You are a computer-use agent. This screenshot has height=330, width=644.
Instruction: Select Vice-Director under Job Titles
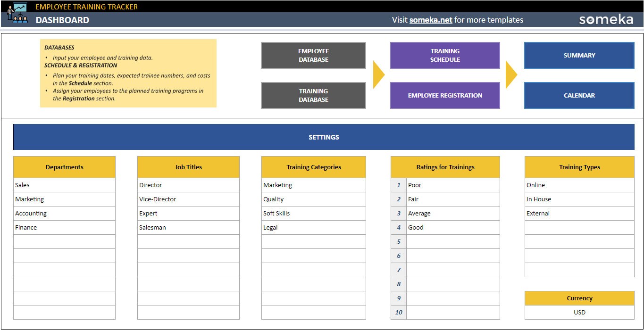click(x=188, y=199)
